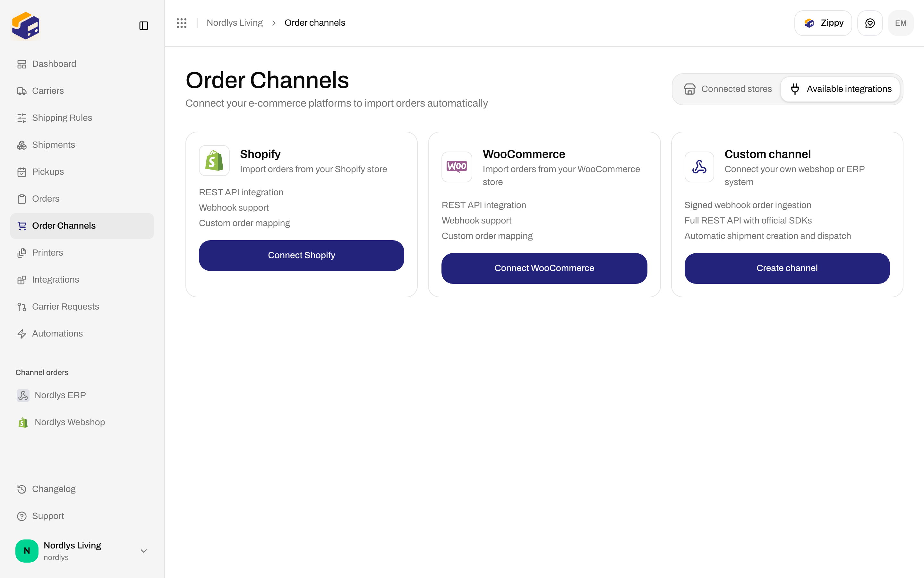Screen dimensions: 924x578
Task: Click the Changelog history icon
Action: [22, 489]
